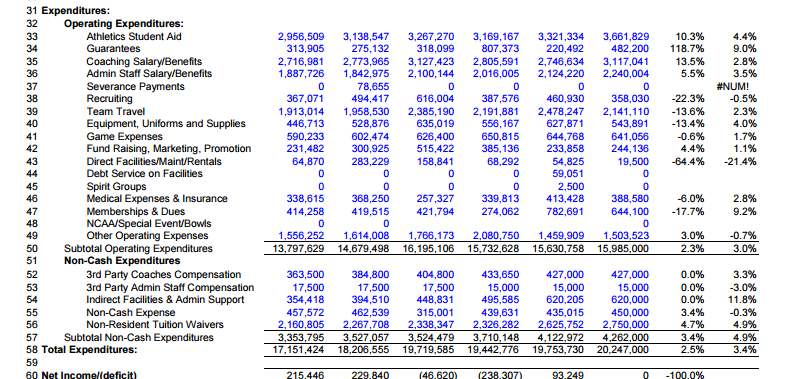Click the Memberships & Dues value 782,691
This screenshot has height=379, width=785.
(565, 211)
